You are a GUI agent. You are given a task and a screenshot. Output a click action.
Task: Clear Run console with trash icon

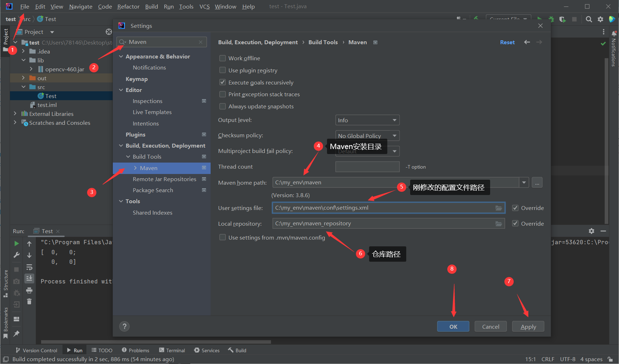[x=29, y=302]
